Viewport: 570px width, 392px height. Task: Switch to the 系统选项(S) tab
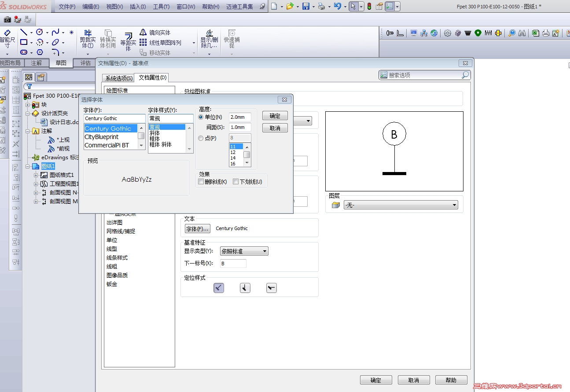click(x=118, y=78)
